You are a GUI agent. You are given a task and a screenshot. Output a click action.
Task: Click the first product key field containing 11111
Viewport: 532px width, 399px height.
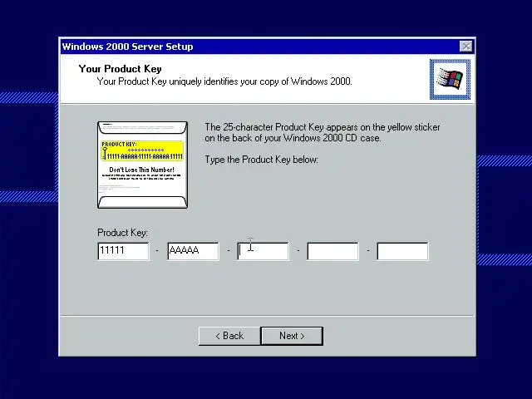123,251
